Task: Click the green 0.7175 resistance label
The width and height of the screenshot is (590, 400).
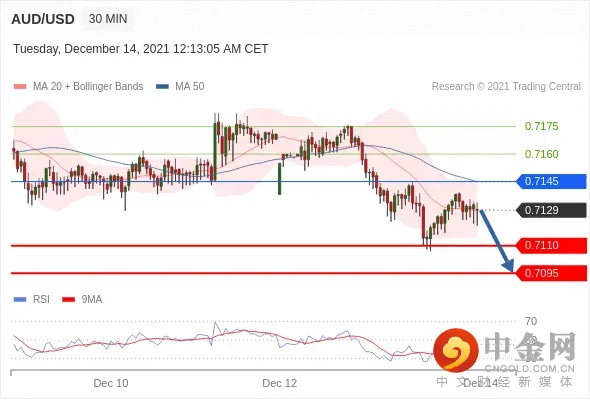Action: (541, 126)
